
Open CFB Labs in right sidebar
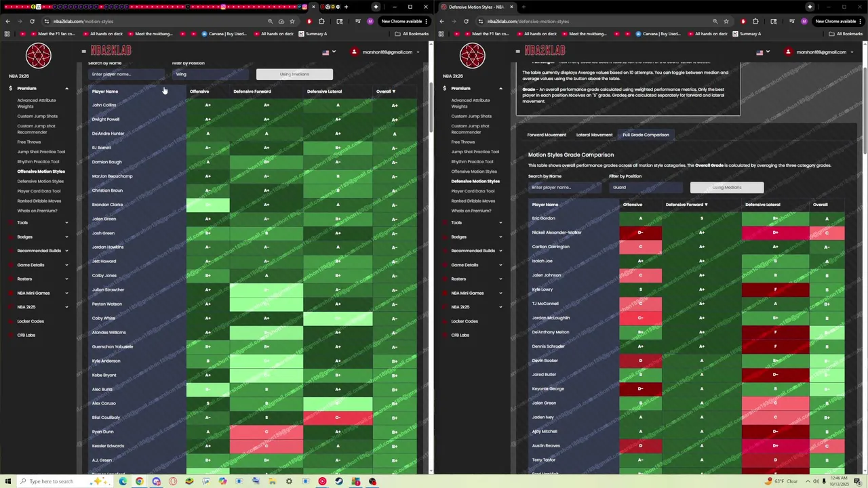tap(460, 335)
